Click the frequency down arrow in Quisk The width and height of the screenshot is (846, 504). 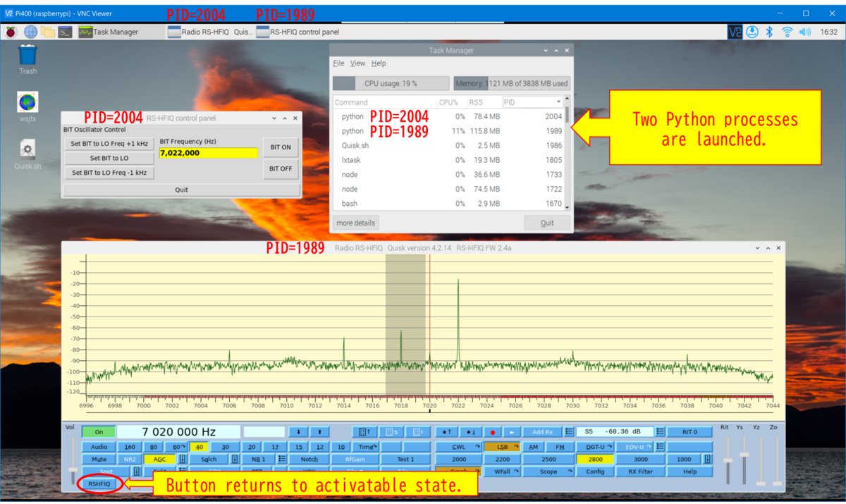point(298,431)
